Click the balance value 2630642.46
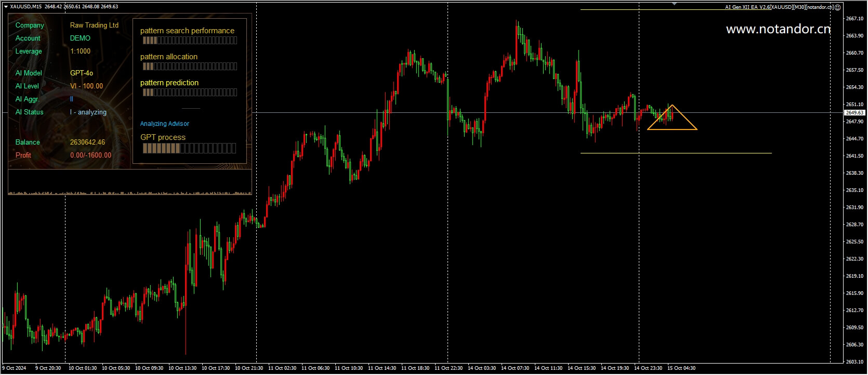The height and width of the screenshot is (375, 868). pyautogui.click(x=87, y=143)
